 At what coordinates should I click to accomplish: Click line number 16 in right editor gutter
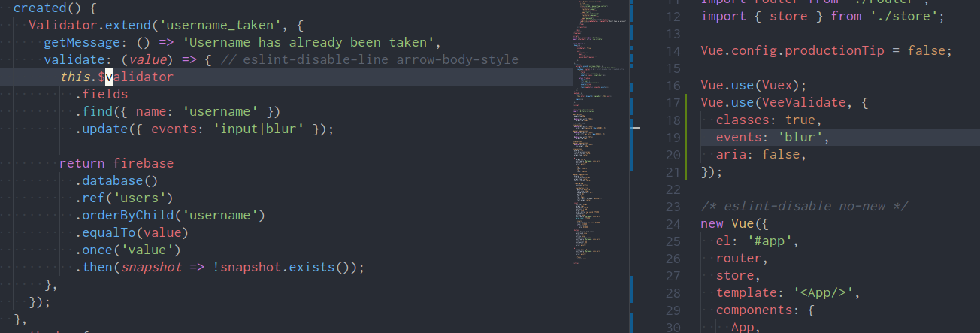tap(673, 86)
